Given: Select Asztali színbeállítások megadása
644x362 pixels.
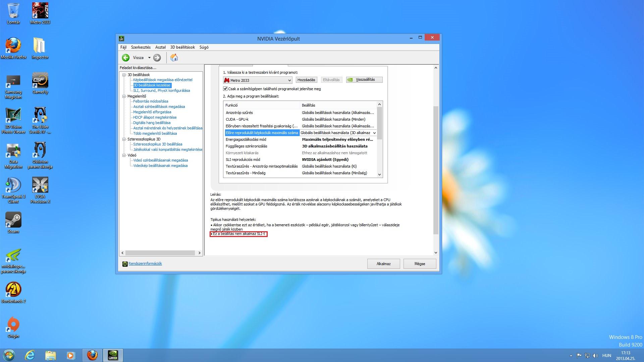Looking at the screenshot, I should pyautogui.click(x=159, y=107).
